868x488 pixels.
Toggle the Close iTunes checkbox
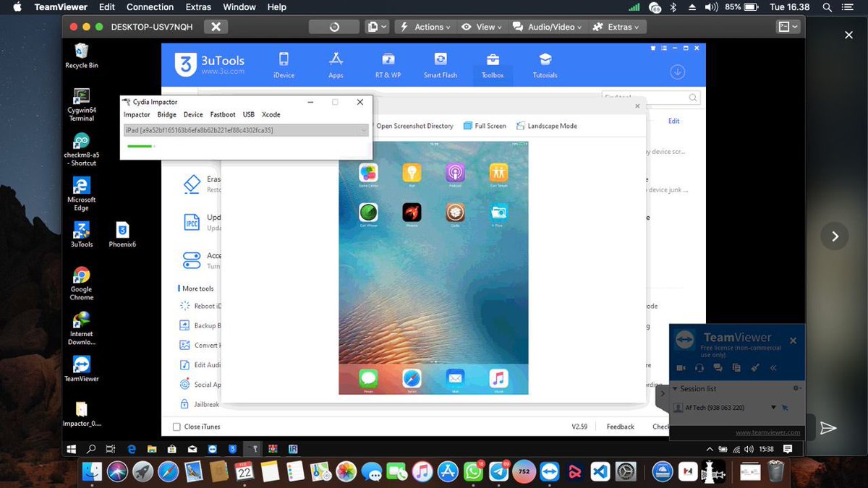pyautogui.click(x=176, y=427)
